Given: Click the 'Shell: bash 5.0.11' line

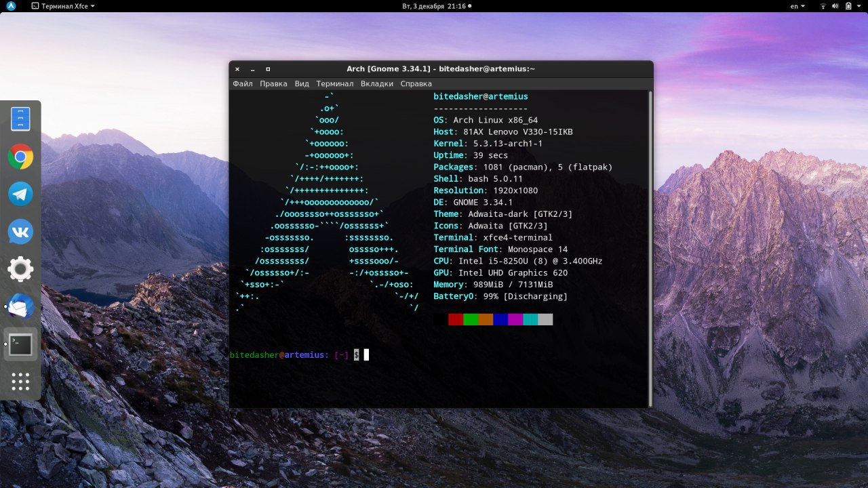Looking at the screenshot, I should tap(478, 179).
